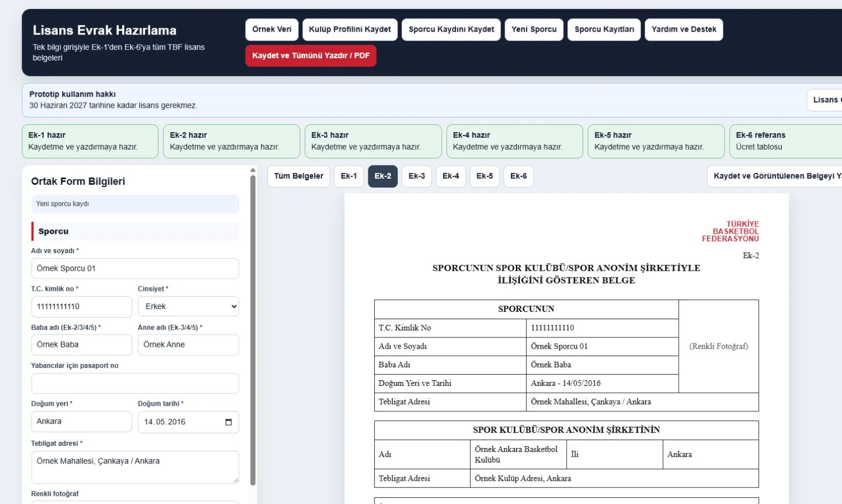Click the scroll-up arrow of form panel
This screenshot has height=504, width=842.
[253, 170]
